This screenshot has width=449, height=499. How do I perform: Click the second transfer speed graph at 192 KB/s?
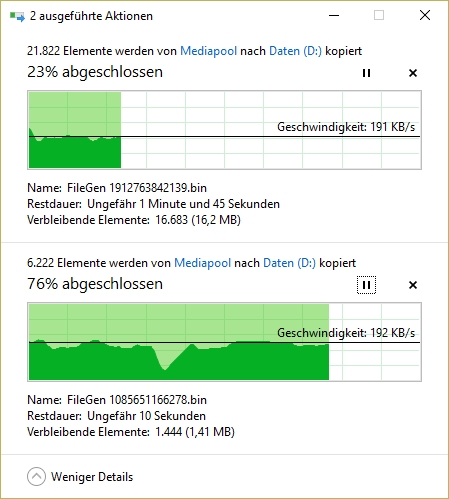point(224,342)
